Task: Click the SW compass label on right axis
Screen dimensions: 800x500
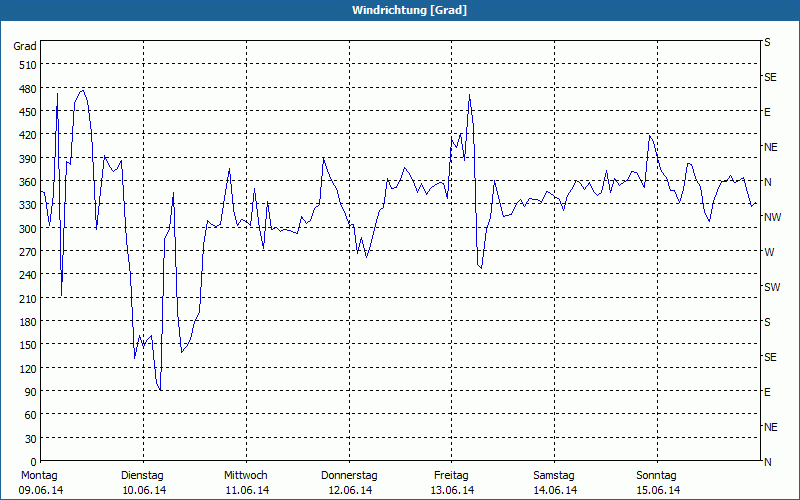Action: tap(772, 287)
